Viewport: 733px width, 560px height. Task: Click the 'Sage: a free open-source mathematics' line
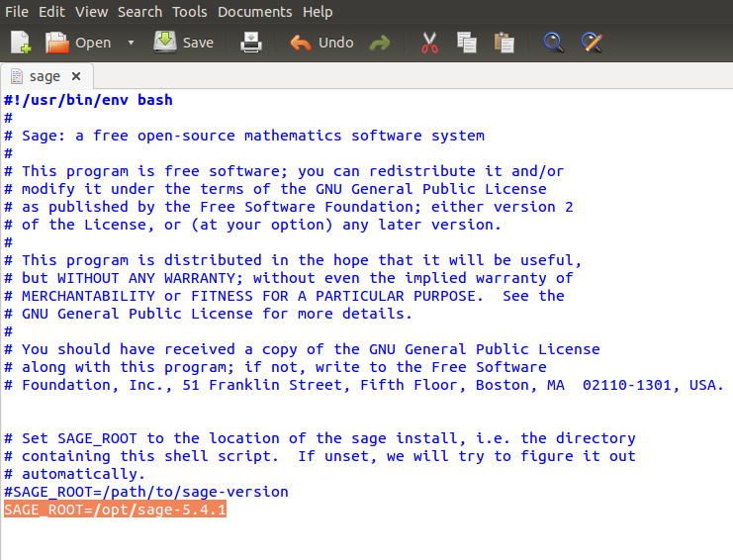(244, 136)
